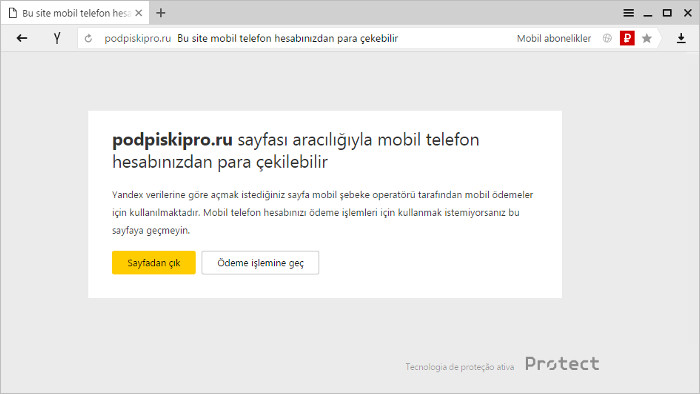700x394 pixels.
Task: Click the podpiskipro.ru domain in address bar
Action: tap(138, 38)
